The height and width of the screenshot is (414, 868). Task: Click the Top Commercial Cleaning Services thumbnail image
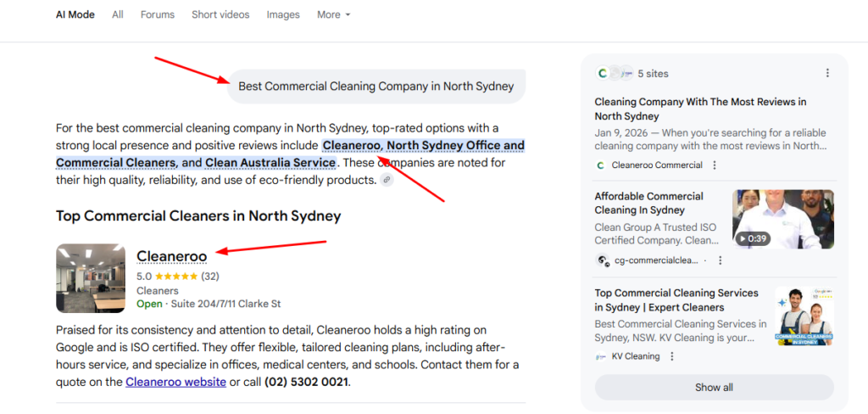(x=804, y=316)
